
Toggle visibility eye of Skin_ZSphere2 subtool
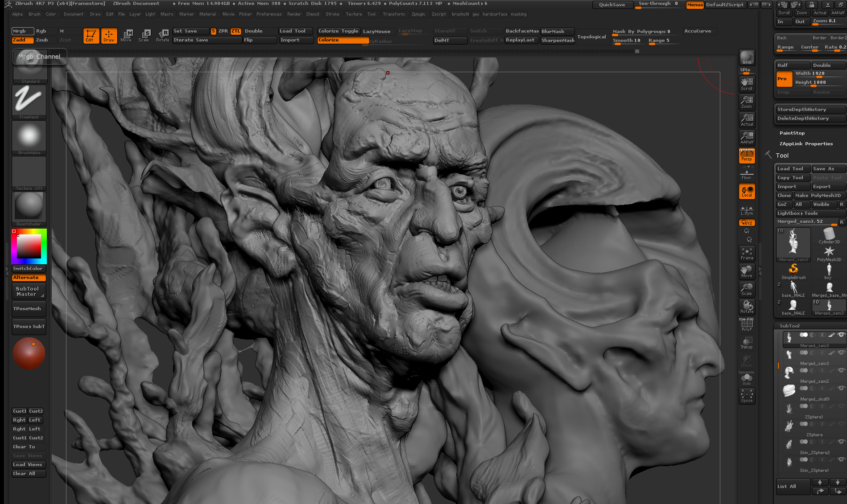pos(841,442)
